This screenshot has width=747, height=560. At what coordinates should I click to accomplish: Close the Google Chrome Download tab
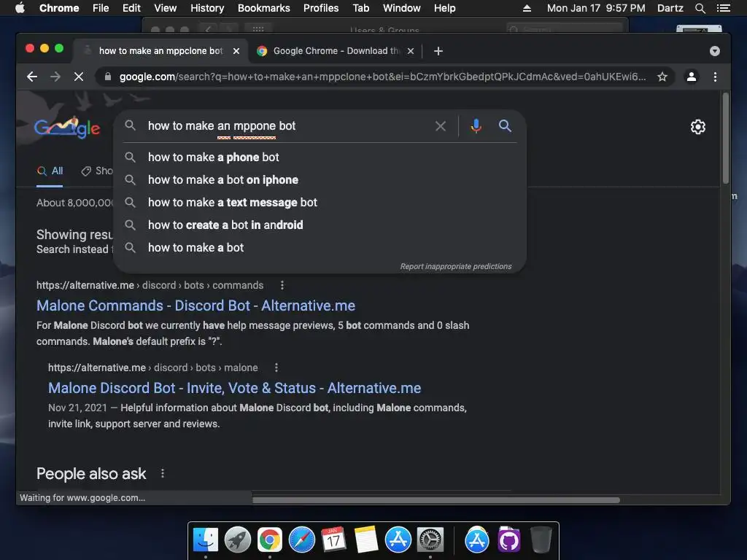411,51
